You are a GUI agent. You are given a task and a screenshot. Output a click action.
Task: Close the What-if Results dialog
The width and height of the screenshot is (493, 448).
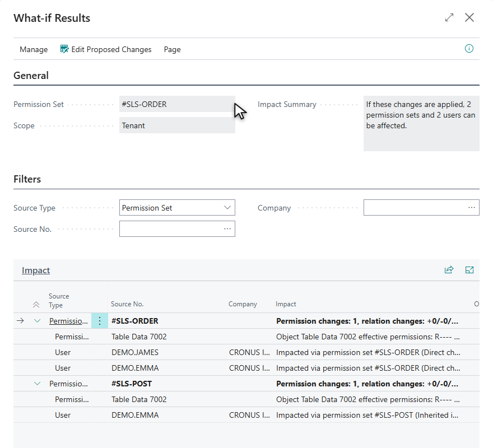(469, 17)
